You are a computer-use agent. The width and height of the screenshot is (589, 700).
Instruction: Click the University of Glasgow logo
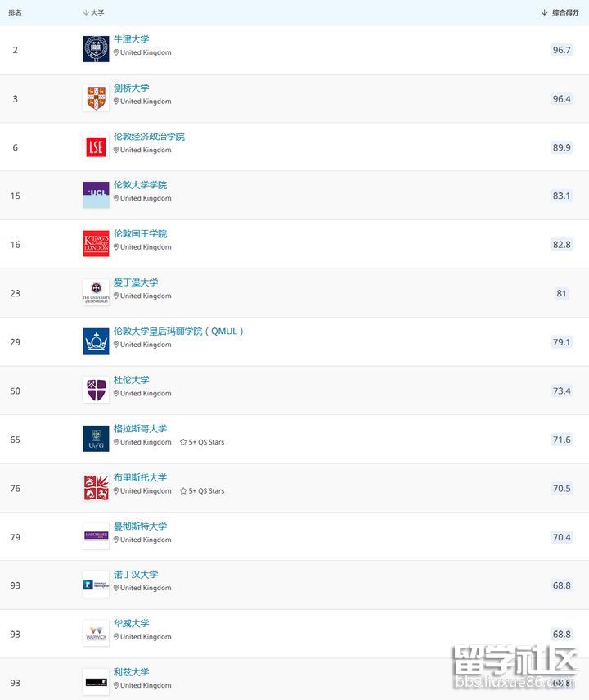click(x=96, y=439)
